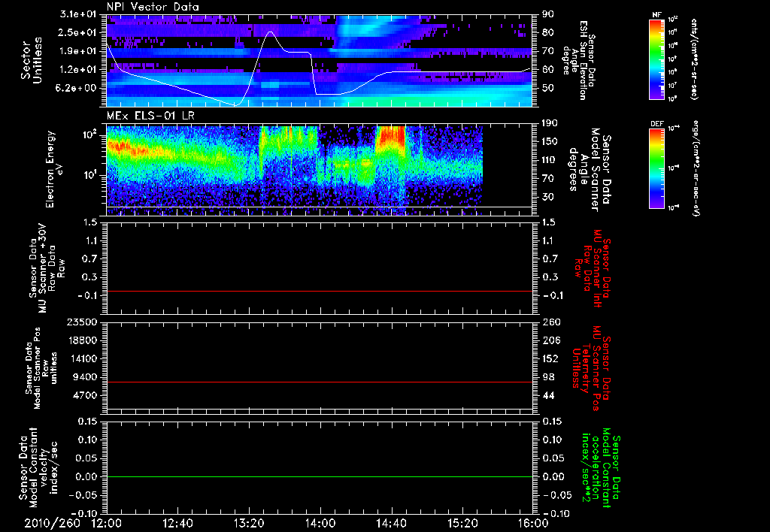Click the 16:00 time axis label
The width and height of the screenshot is (770, 532).
tap(533, 523)
